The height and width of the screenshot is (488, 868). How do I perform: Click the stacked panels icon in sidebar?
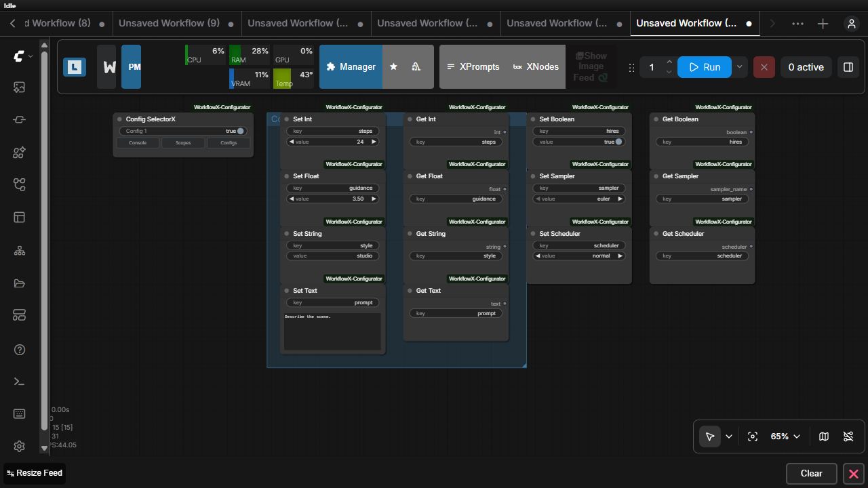pos(19,316)
